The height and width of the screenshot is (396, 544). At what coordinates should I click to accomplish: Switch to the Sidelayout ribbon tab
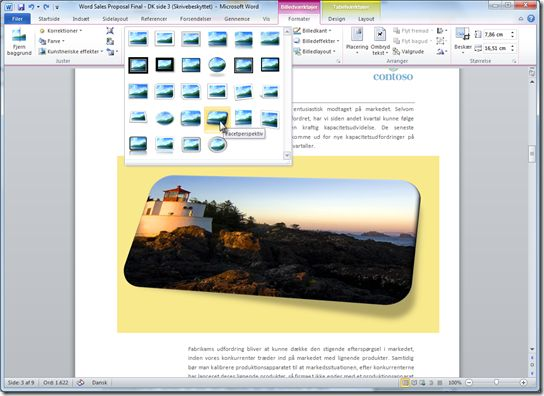pyautogui.click(x=115, y=19)
